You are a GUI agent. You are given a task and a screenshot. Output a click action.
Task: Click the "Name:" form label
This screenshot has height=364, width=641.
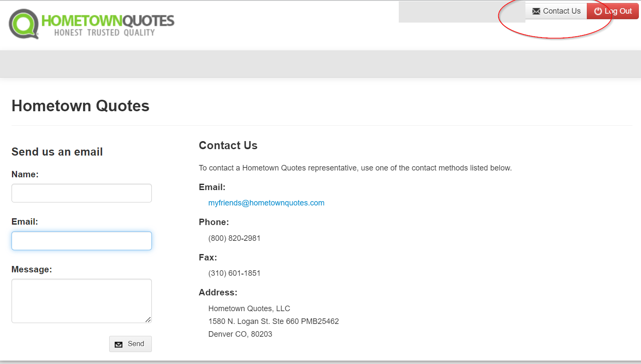tap(25, 174)
